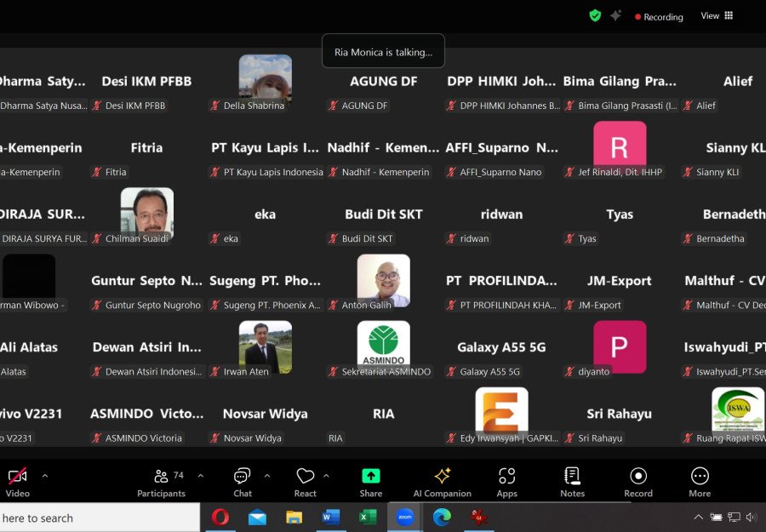The height and width of the screenshot is (532, 766).
Task: Click the green encryption shield icon
Action: pos(595,16)
